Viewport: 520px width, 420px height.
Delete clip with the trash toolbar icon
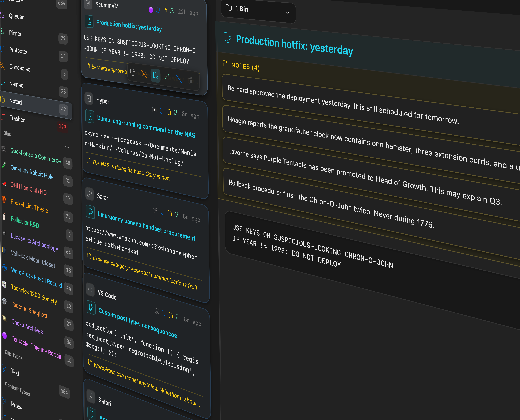(x=191, y=81)
